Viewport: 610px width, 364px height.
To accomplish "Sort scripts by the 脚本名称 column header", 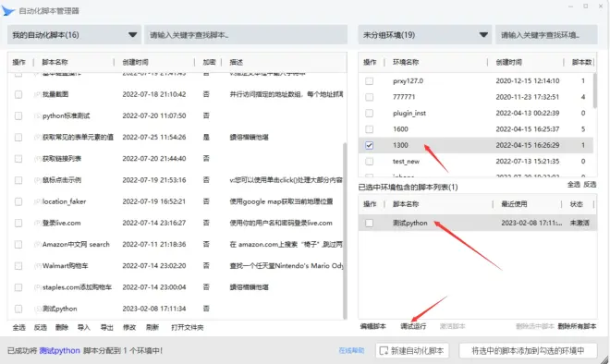I will click(x=55, y=62).
